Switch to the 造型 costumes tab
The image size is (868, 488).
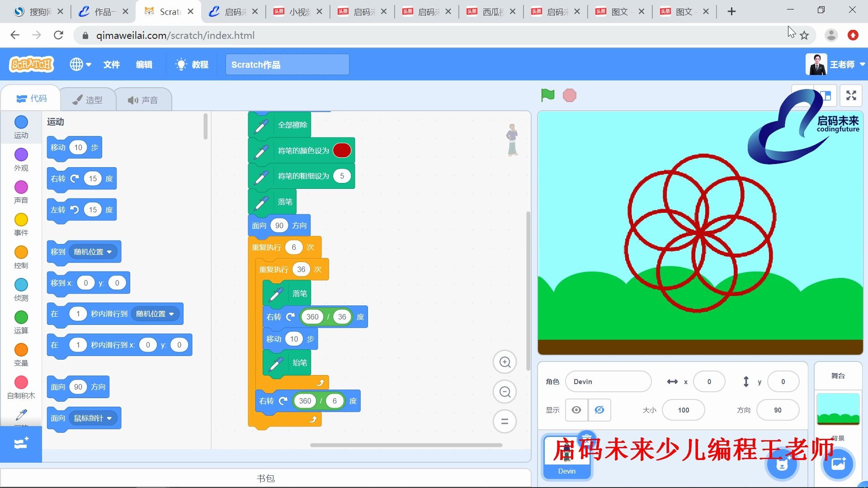coord(88,100)
